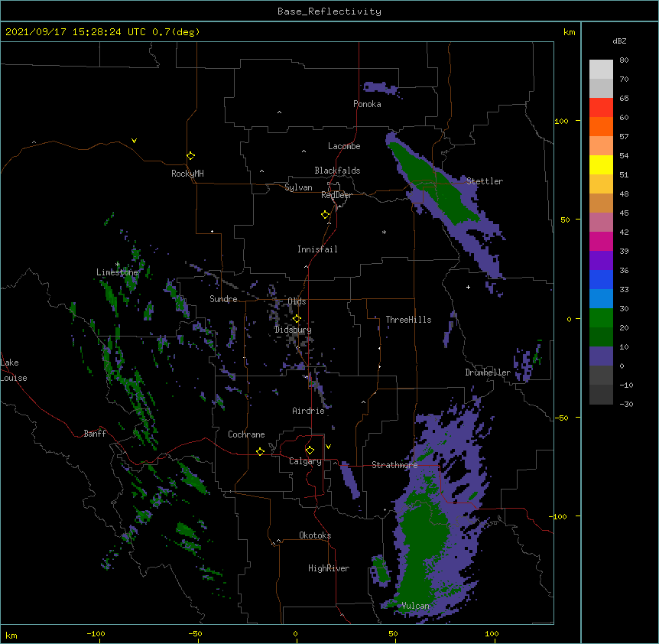Click the yellow diamond marker above RockyMH
The image size is (659, 644).
pos(190,156)
